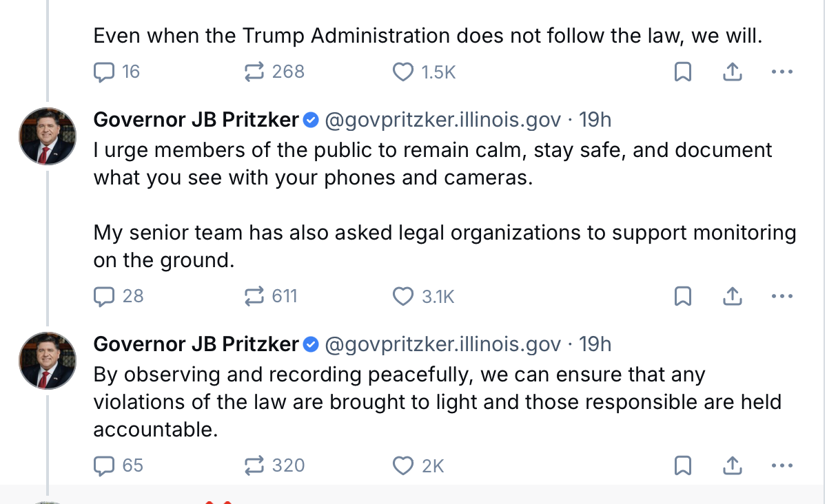Open the 19h timestamp on bottom post
827x504 pixels.
595,344
